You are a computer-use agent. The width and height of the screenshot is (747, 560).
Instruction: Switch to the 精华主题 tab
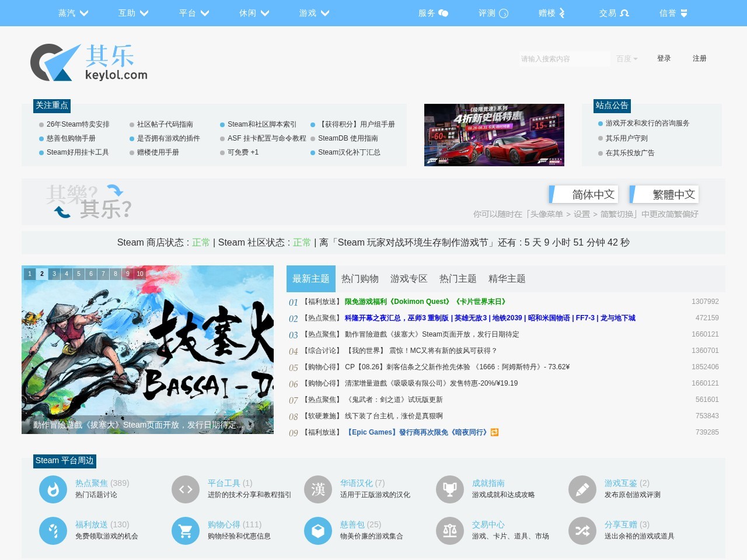pos(507,279)
